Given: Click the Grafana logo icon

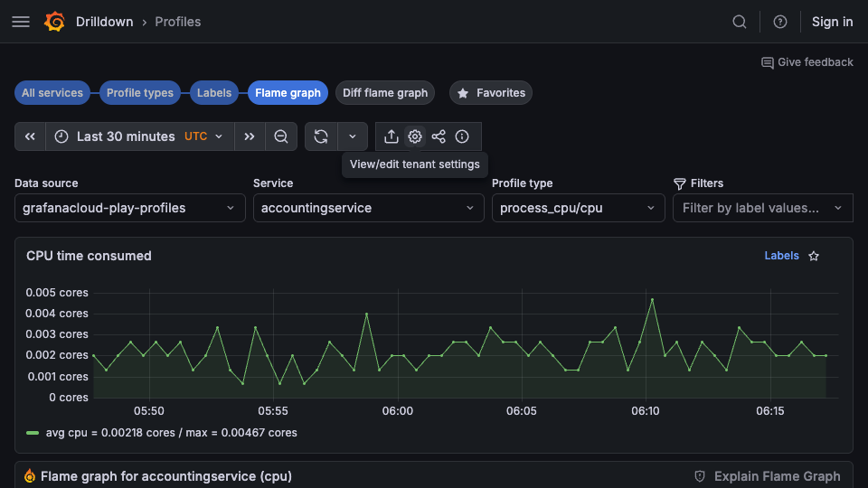Looking at the screenshot, I should 54,22.
